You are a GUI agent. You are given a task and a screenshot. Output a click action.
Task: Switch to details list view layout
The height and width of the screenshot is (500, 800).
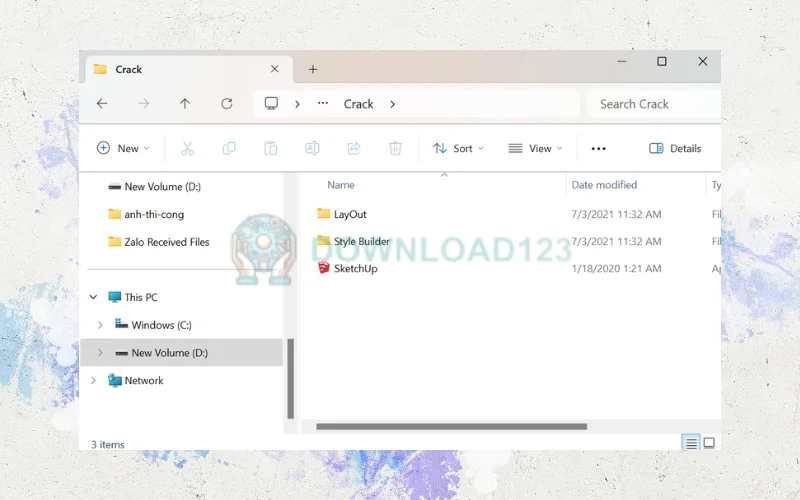[690, 442]
